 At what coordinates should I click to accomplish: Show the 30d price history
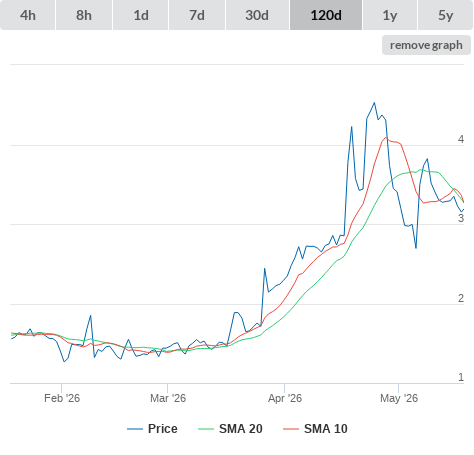coord(257,15)
